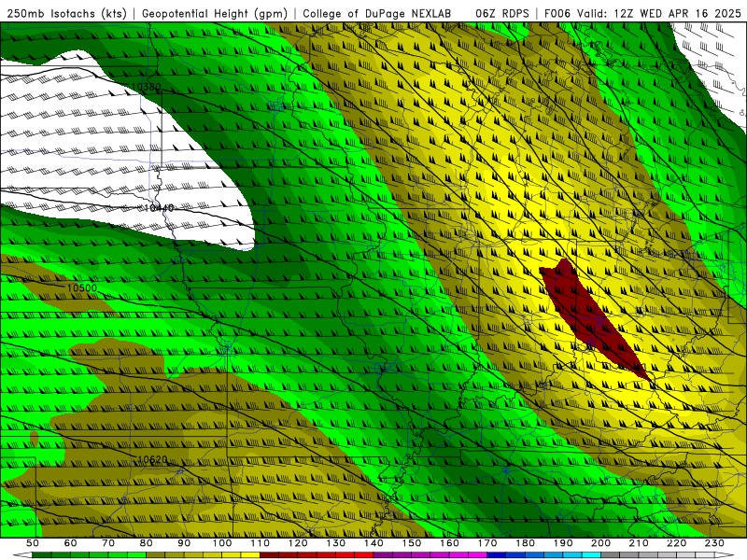Click the darkest green swatch starting the color bar
This screenshot has width=747, height=560.
tap(41, 554)
